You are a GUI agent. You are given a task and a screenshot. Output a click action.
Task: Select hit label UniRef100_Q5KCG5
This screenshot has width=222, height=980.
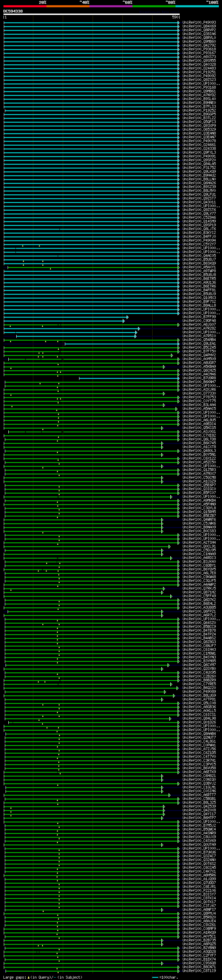click(199, 428)
